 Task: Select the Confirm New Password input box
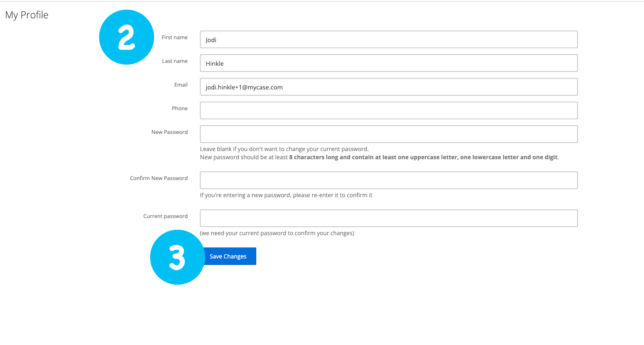coord(389,180)
